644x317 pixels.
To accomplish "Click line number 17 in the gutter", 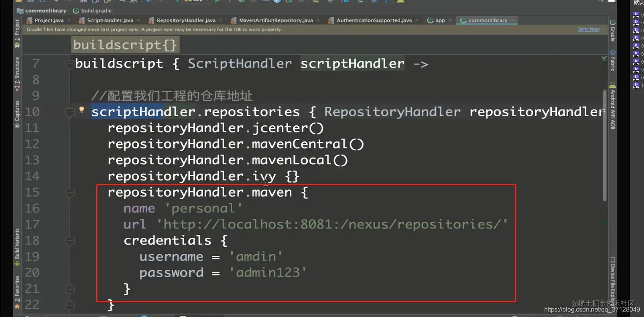I will [x=32, y=224].
